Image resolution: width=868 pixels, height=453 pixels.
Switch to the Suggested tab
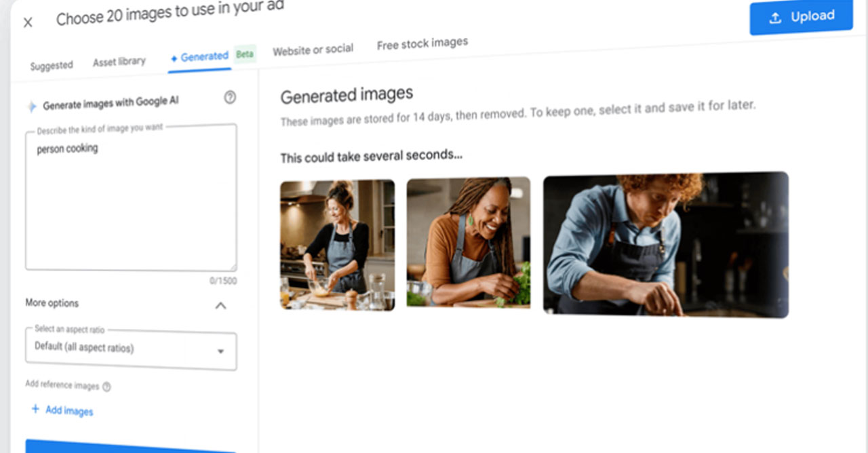click(52, 66)
